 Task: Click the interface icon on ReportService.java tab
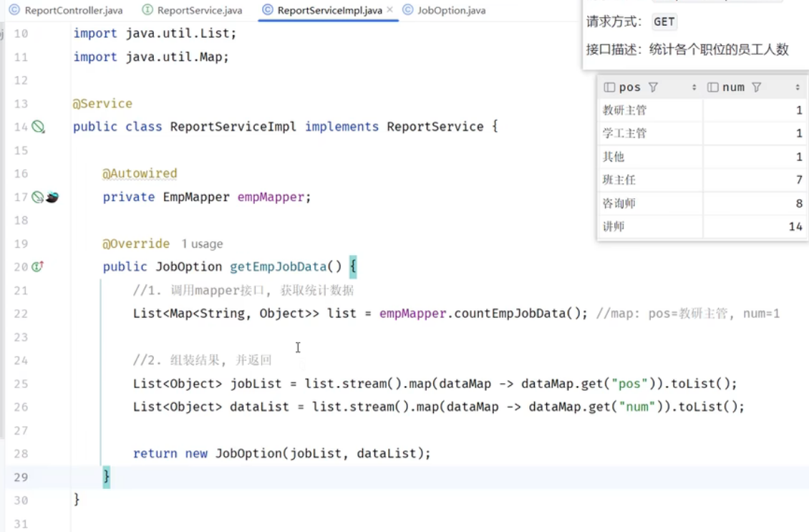(x=147, y=10)
